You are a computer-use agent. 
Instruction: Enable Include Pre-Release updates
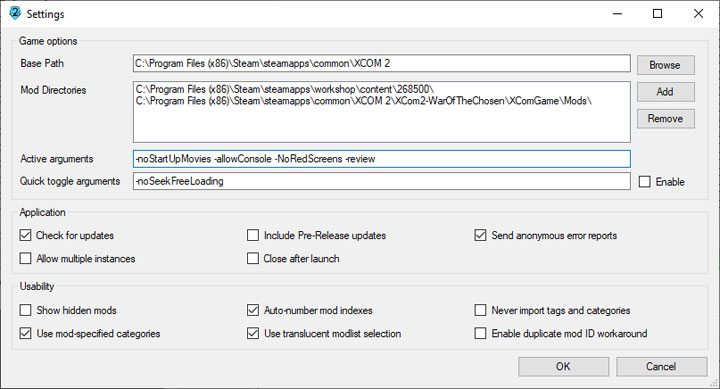pyautogui.click(x=253, y=236)
